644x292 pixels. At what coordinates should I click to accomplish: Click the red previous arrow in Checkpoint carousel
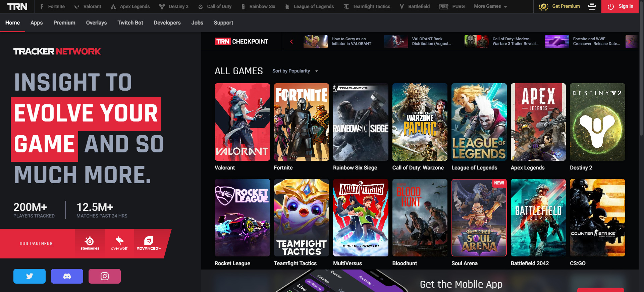(291, 42)
